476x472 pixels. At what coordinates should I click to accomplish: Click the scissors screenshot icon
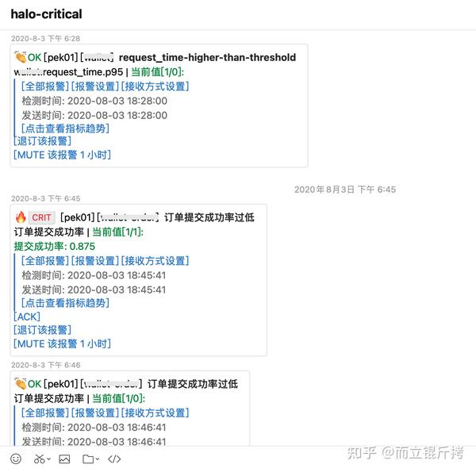point(38,459)
